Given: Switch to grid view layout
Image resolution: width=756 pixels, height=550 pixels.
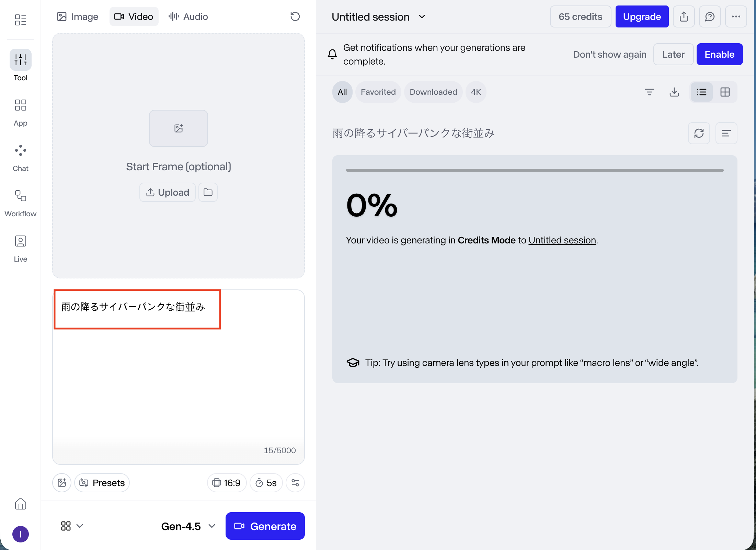Looking at the screenshot, I should point(725,92).
